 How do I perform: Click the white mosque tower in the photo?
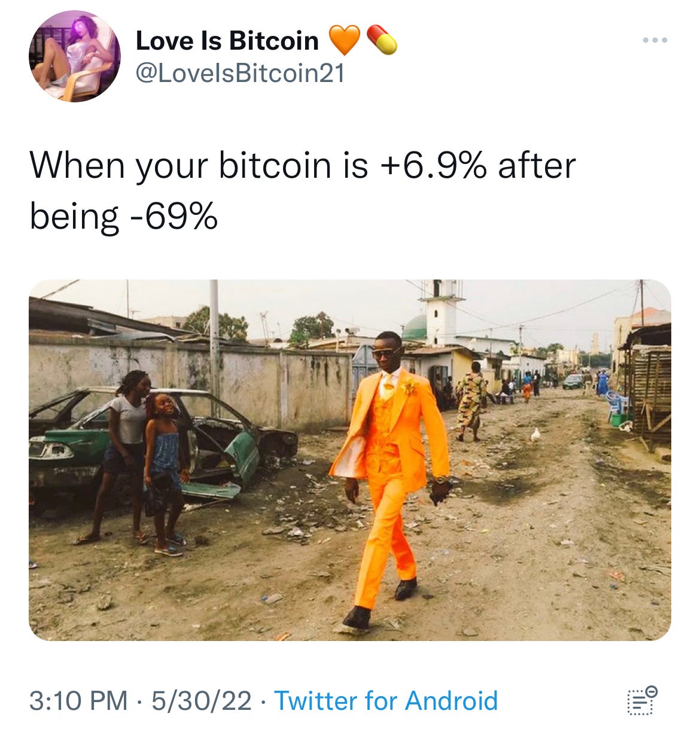coord(442,311)
